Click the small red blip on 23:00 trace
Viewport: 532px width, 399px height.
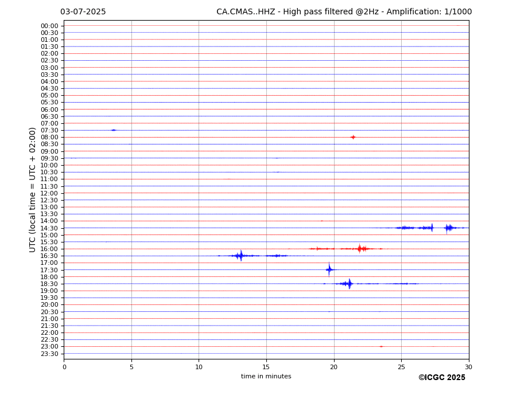[x=381, y=346]
